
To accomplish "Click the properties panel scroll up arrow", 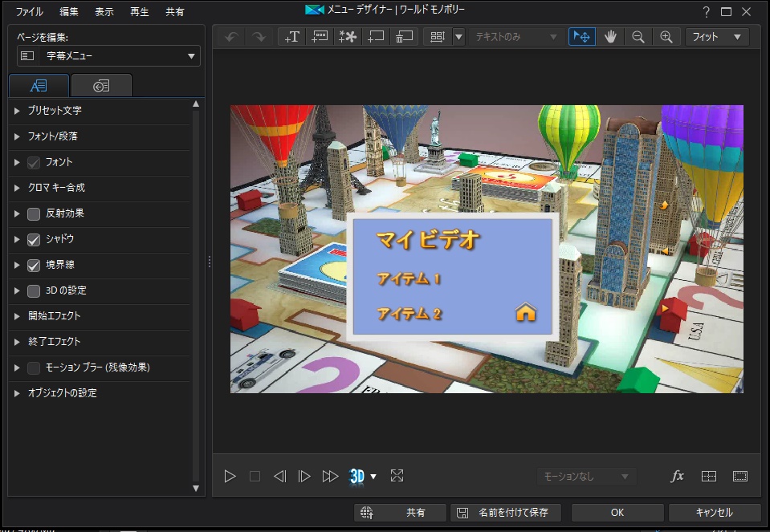I will pos(196,104).
